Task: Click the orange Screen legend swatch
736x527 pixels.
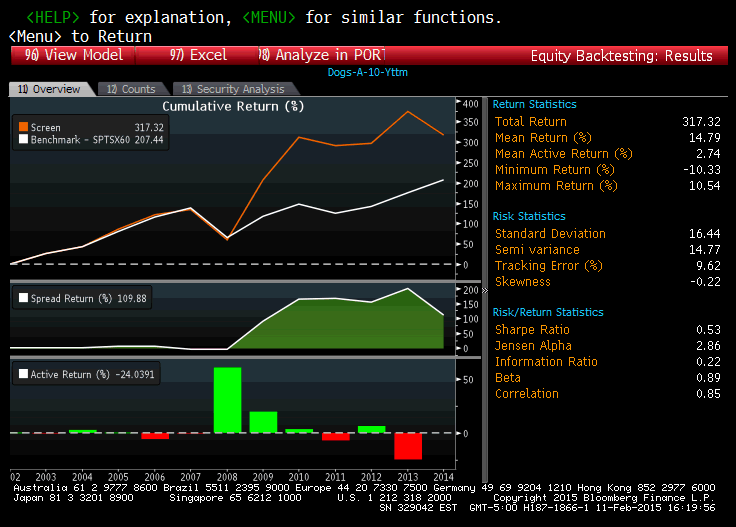Action: [x=23, y=127]
